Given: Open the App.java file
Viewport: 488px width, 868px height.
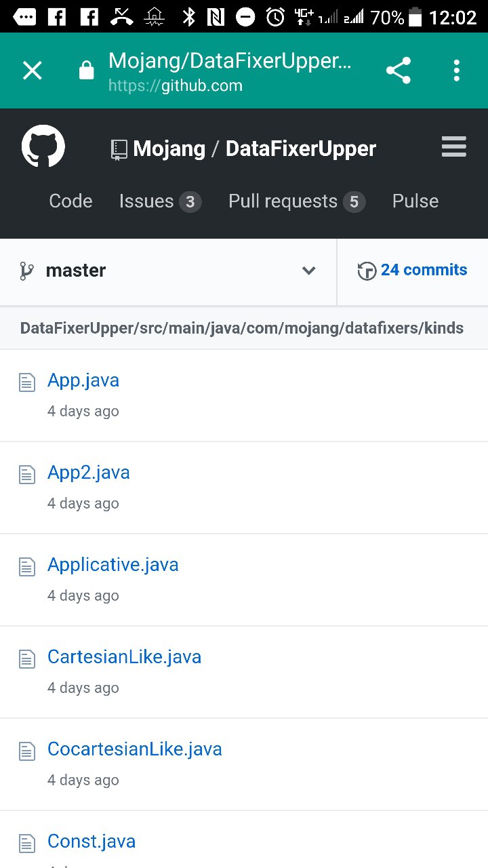Looking at the screenshot, I should pyautogui.click(x=83, y=380).
